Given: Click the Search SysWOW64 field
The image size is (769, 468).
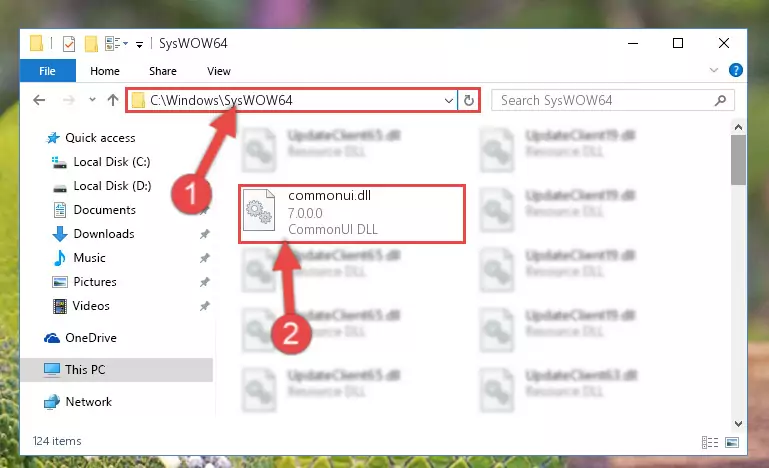Looking at the screenshot, I should click(x=613, y=101).
